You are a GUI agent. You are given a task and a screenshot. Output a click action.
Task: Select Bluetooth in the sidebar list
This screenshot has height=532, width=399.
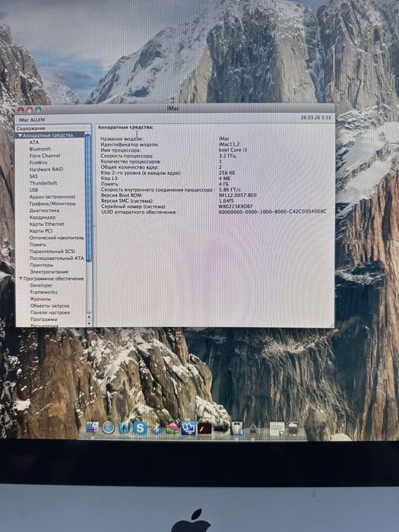[40, 149]
